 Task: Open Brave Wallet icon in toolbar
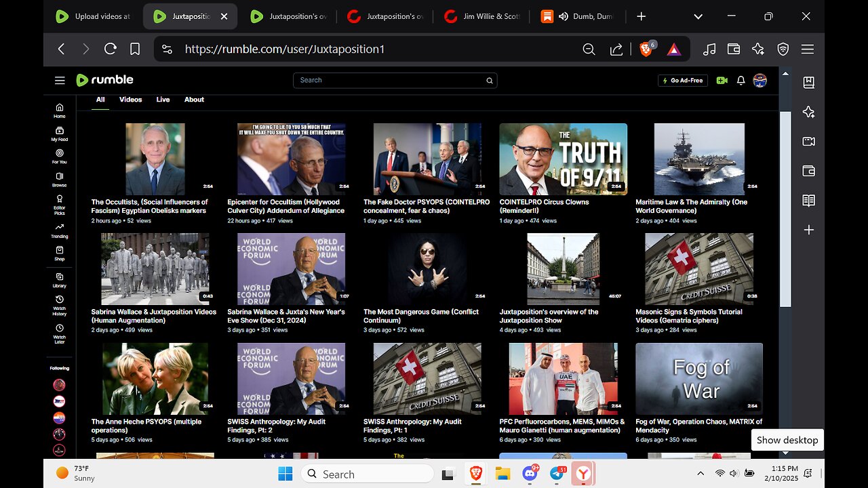point(733,49)
